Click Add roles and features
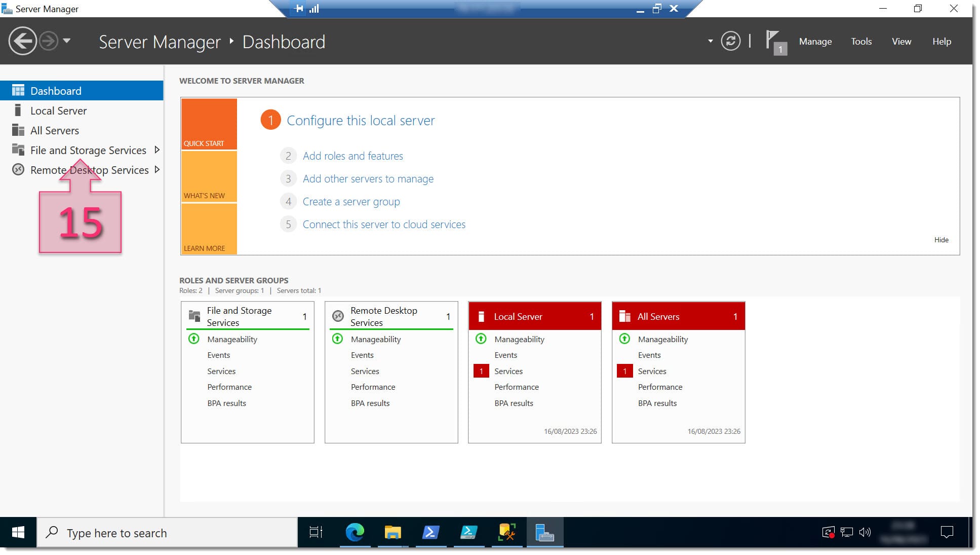 tap(353, 156)
